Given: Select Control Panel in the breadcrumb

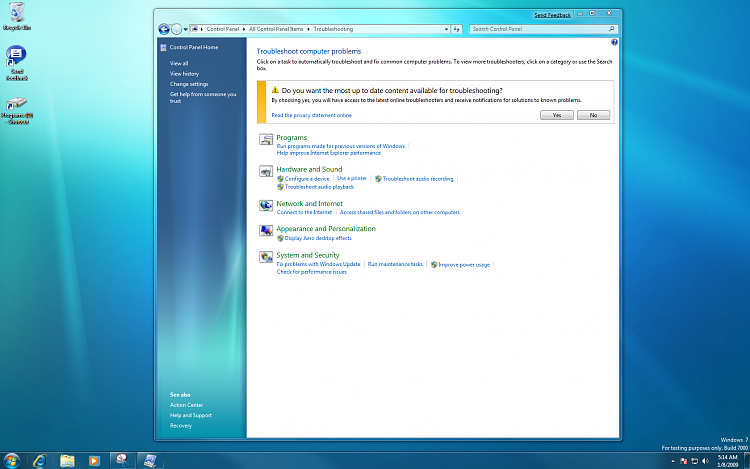Looking at the screenshot, I should click(222, 29).
